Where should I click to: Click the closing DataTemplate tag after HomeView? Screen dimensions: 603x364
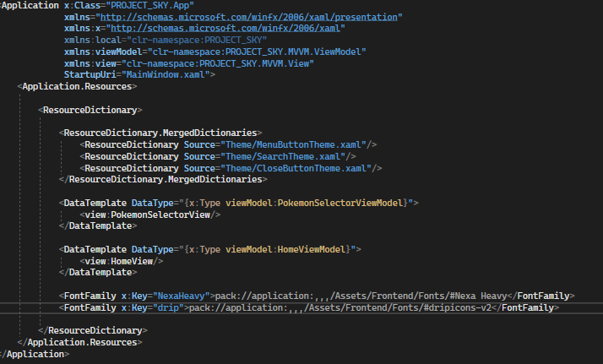(98, 273)
